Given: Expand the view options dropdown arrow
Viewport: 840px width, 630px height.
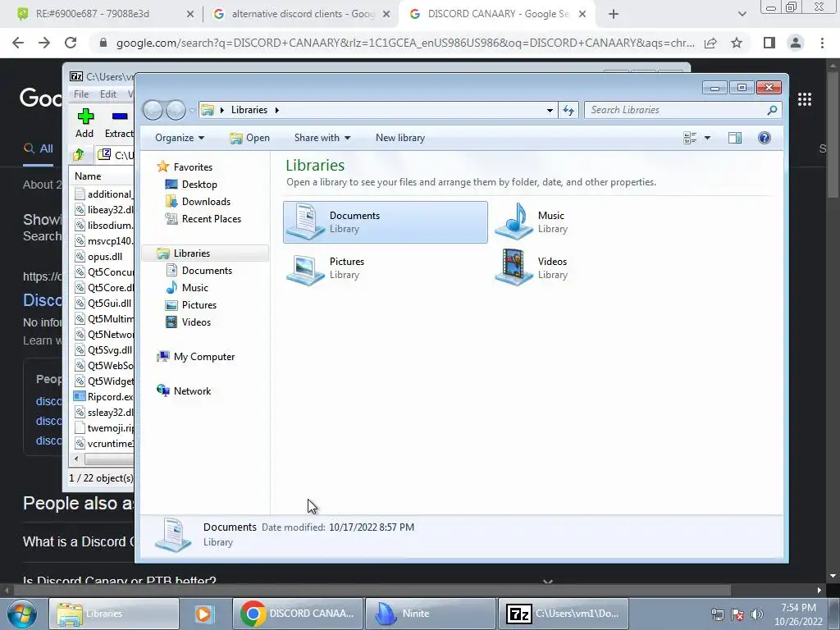Looking at the screenshot, I should pos(707,138).
